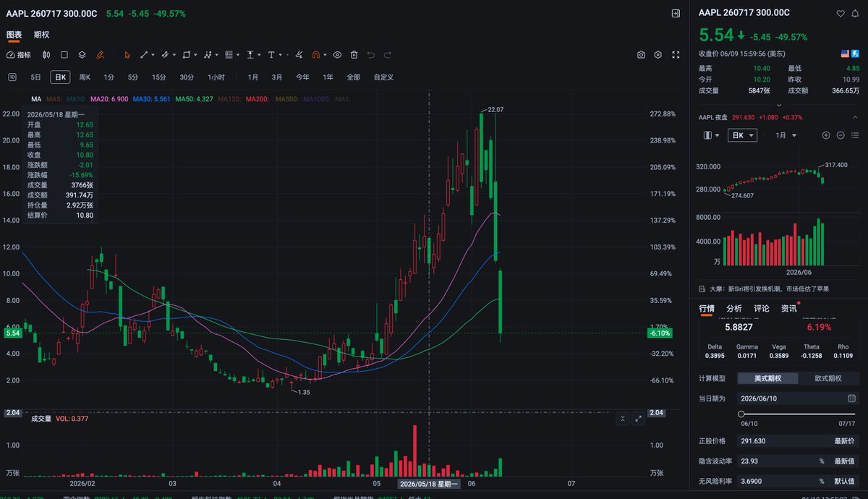Maximize the volume sub-chart pane
This screenshot has width=868, height=499.
639,419
